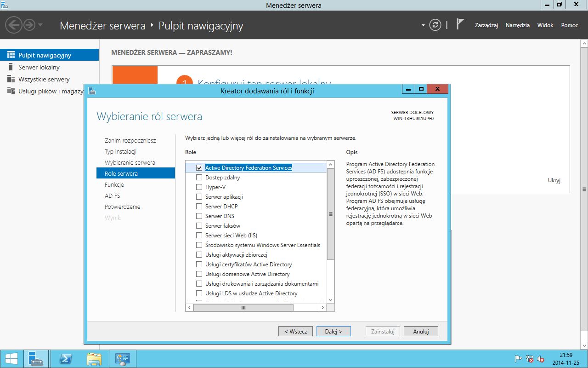Click the forward navigation arrow in the header
588x368 pixels.
[x=29, y=25]
